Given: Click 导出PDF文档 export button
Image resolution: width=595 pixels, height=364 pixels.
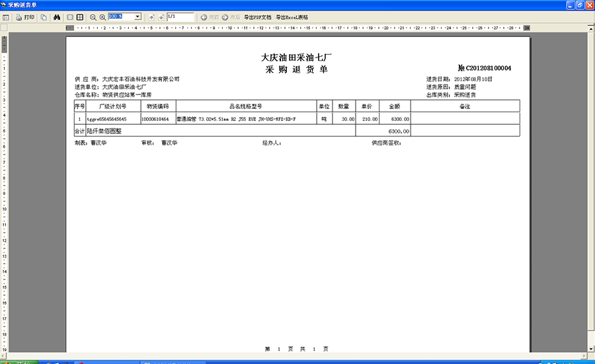Looking at the screenshot, I should coord(257,17).
